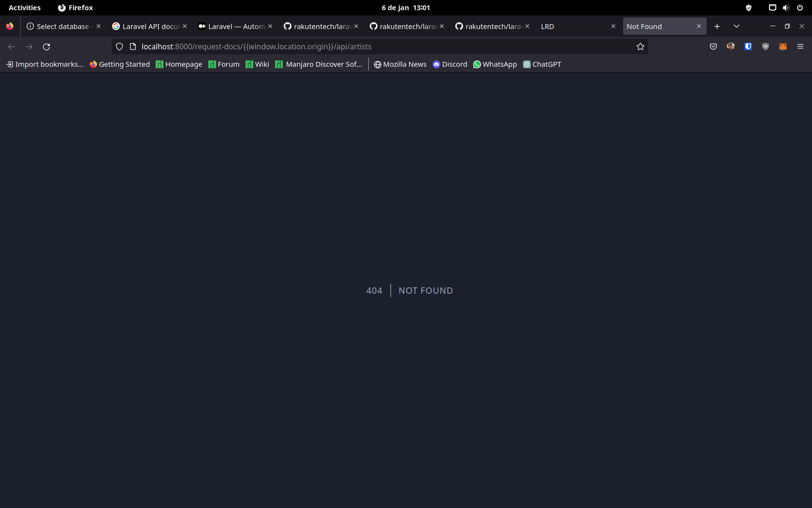Image resolution: width=812 pixels, height=508 pixels.
Task: Open the uBlock Origin extension
Action: coord(766,46)
